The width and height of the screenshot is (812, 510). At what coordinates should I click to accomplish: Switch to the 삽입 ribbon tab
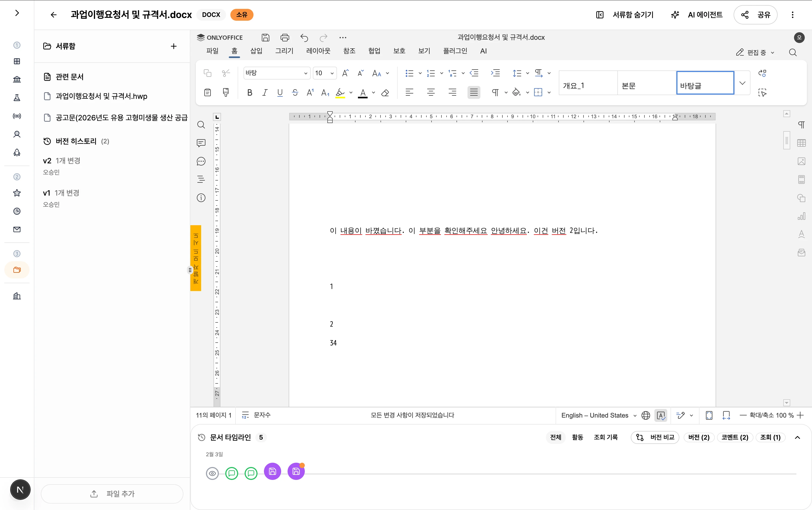tap(256, 51)
